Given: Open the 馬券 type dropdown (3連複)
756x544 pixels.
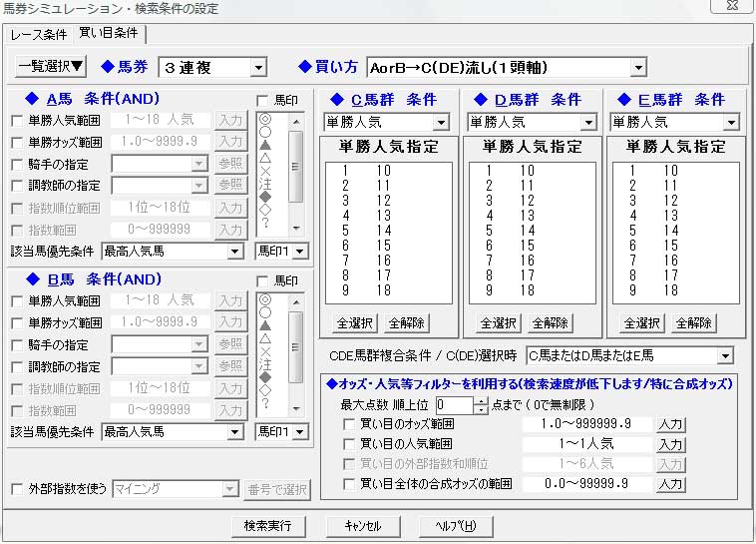Looking at the screenshot, I should [x=258, y=68].
